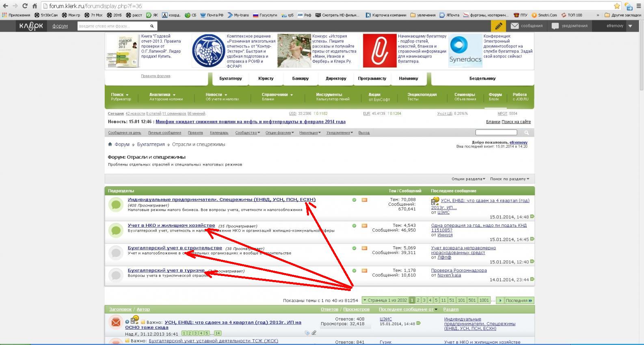Screen dimensions: 644x345
Task: Click the Последняя last page button
Action: pyautogui.click(x=519, y=300)
